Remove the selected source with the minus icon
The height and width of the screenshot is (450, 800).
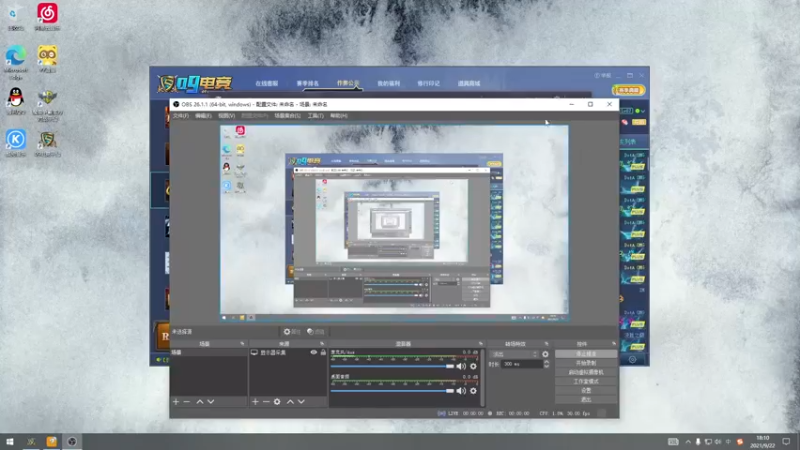coord(266,402)
